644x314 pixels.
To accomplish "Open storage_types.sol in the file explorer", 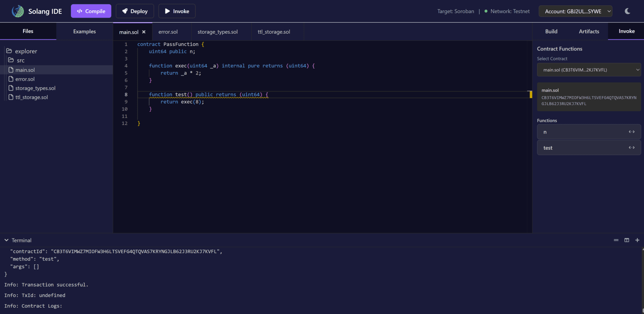I will pos(35,88).
